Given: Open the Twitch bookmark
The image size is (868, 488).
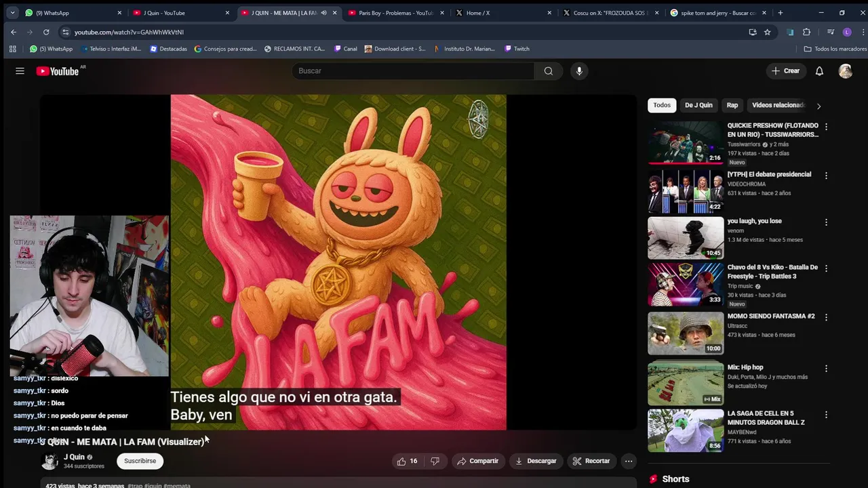Looking at the screenshot, I should point(517,49).
